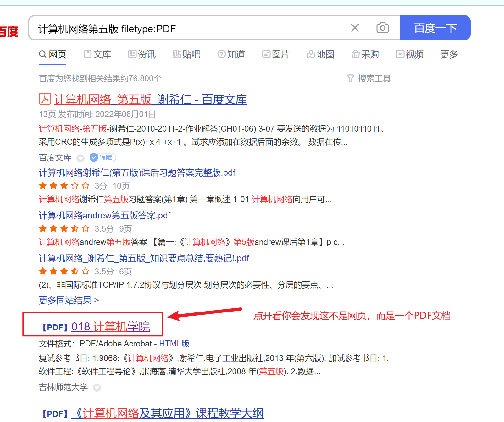Click the 3.5分 9页 rating text
Screen dimensions: 504x422
point(113,229)
